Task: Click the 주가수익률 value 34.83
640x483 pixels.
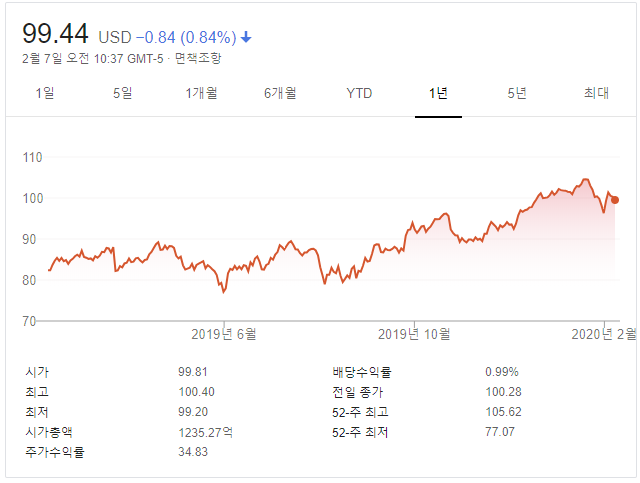Action: tap(193, 452)
